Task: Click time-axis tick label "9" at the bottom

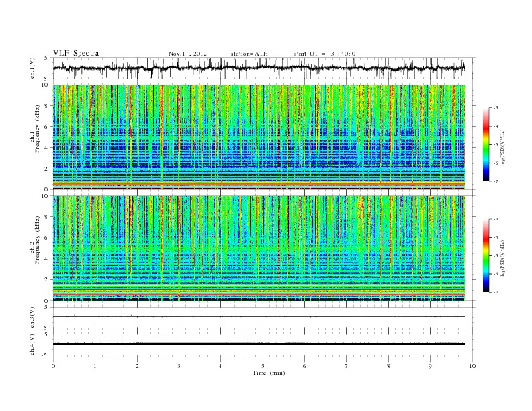Action: (x=430, y=366)
